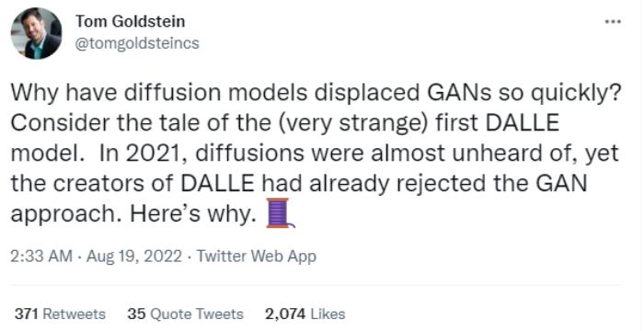The image size is (644, 331).
Task: Click the quote tweet count number 35
Action: pos(137,314)
